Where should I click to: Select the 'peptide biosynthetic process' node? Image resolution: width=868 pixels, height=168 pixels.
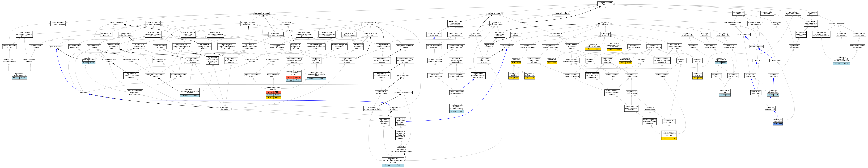pyautogui.click(x=179, y=75)
